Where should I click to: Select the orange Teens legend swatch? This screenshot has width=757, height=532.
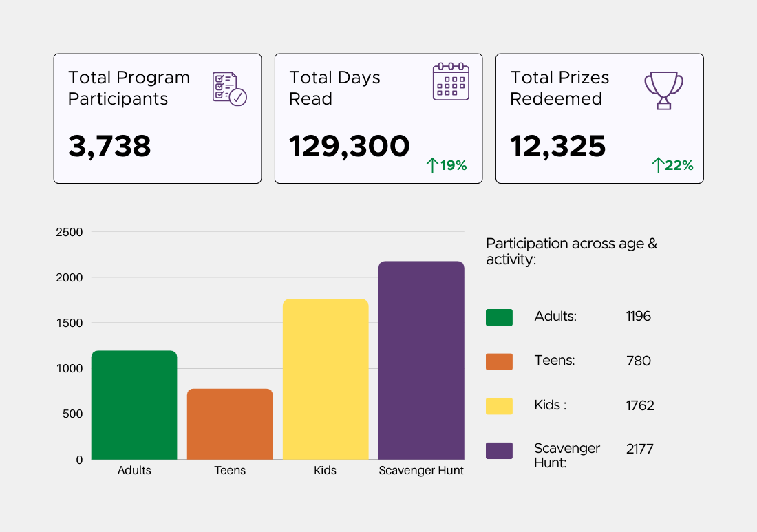[x=499, y=361]
